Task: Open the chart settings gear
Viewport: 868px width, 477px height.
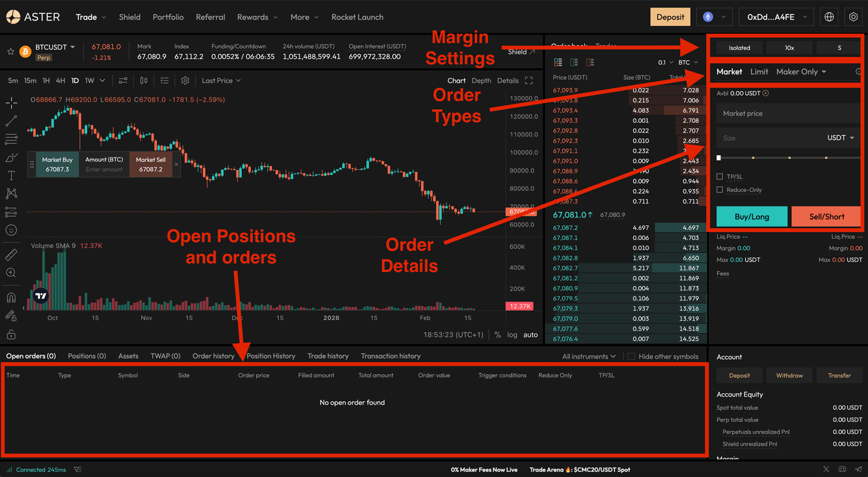Action: point(185,80)
